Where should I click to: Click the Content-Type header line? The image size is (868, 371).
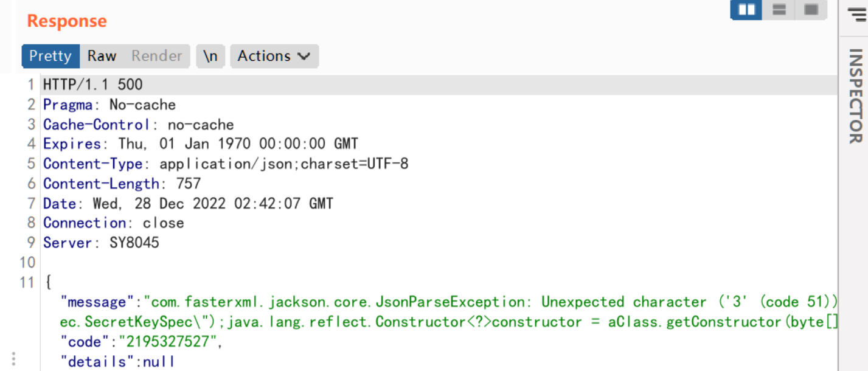(225, 164)
